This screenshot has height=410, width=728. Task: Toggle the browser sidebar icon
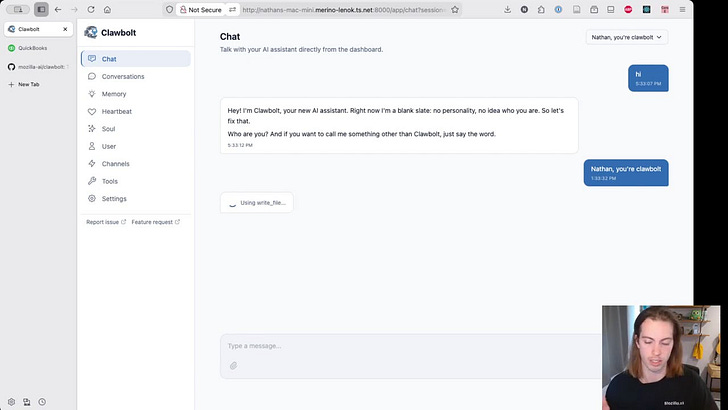tap(41, 9)
